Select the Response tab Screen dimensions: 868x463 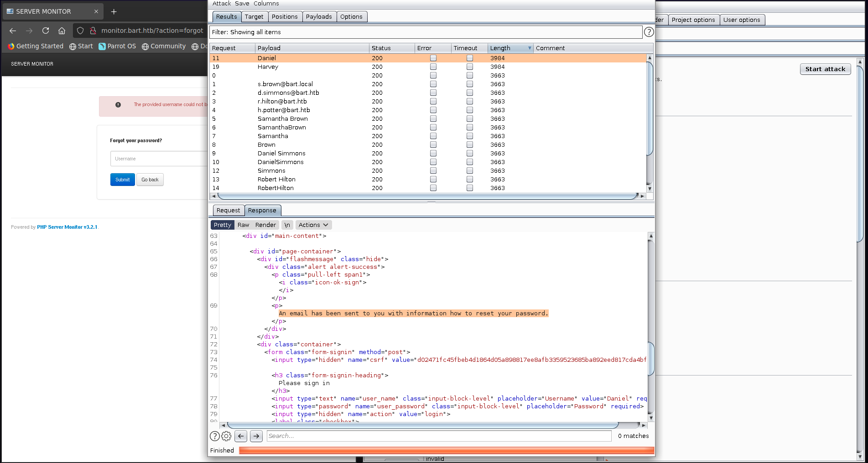(x=262, y=210)
